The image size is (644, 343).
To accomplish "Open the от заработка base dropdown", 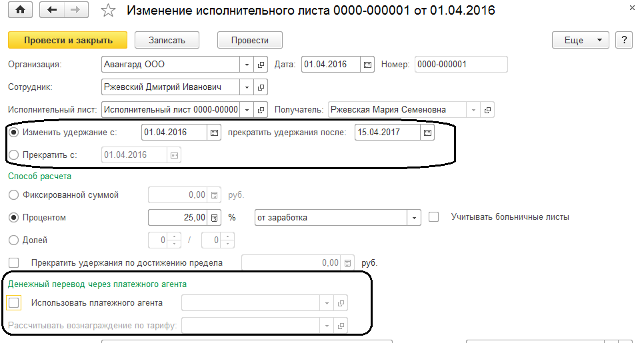I will pos(414,217).
